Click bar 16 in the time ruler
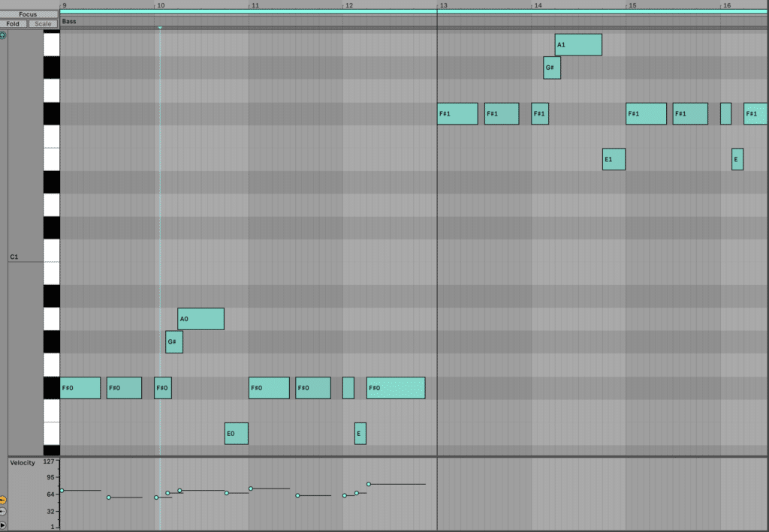The image size is (769, 532). (x=727, y=5)
